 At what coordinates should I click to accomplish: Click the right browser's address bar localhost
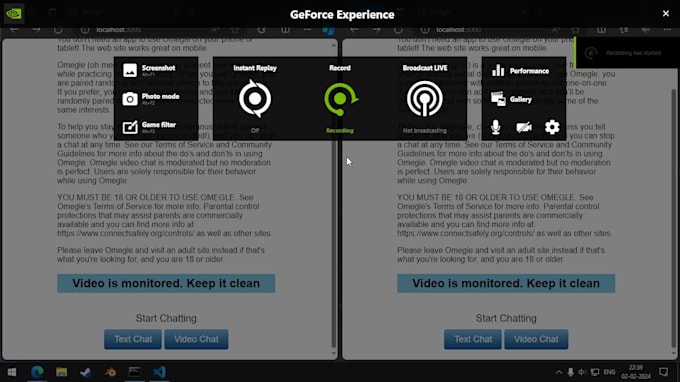pyautogui.click(x=458, y=30)
